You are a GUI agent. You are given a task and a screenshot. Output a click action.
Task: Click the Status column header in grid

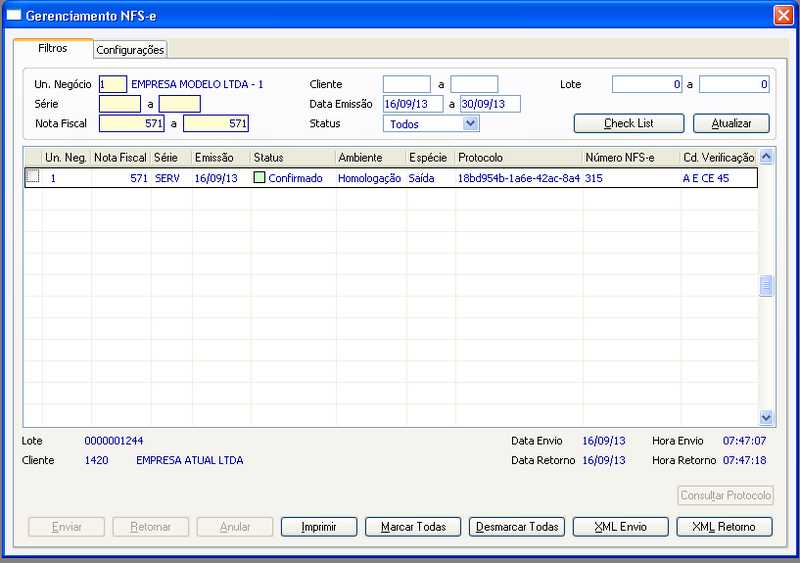click(293, 158)
